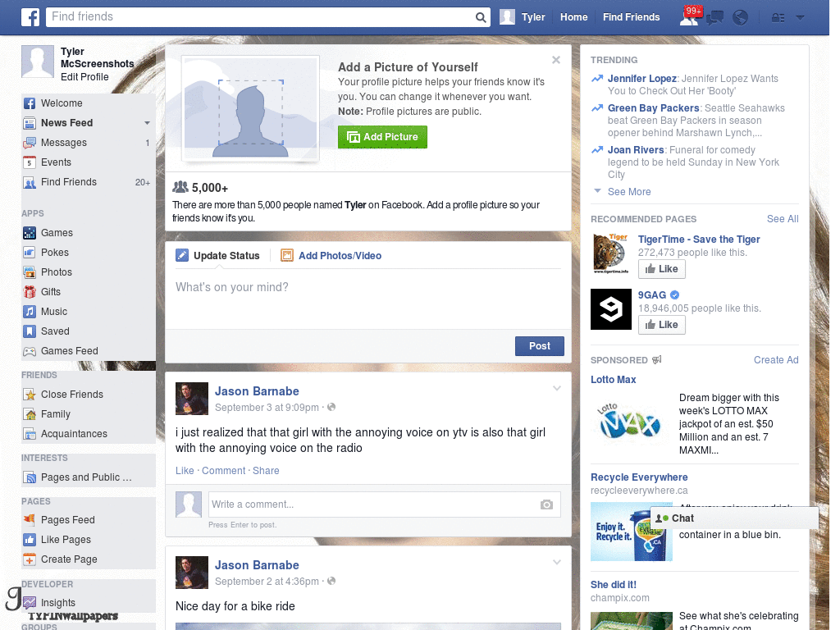Open Messages in left sidebar
The height and width of the screenshot is (630, 840).
click(x=64, y=143)
